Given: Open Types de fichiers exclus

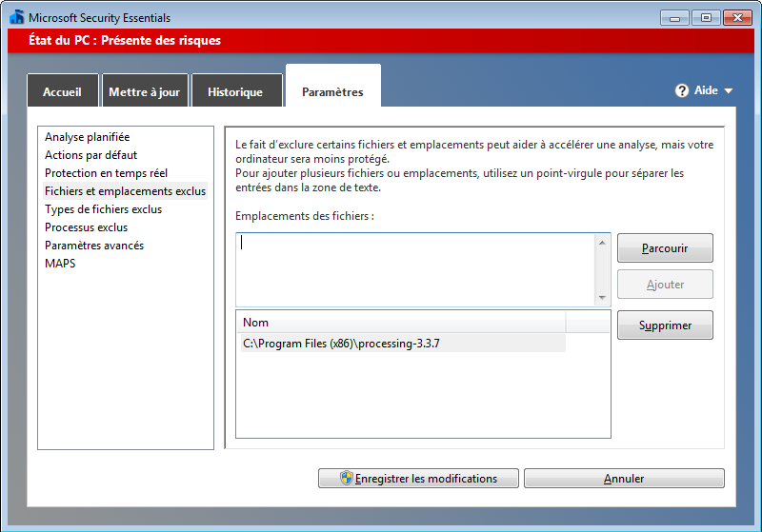Looking at the screenshot, I should [x=103, y=209].
